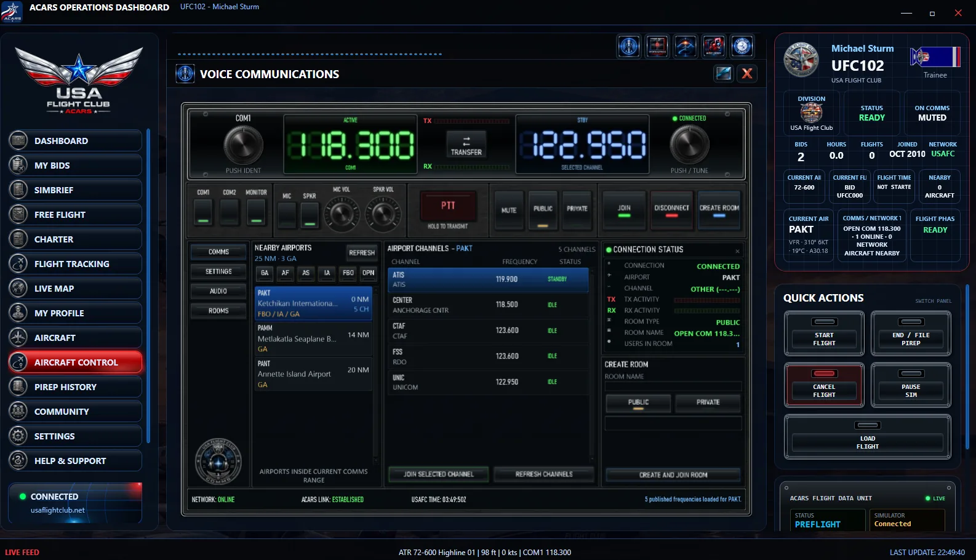Open the Workspace toolbar icon
Viewport: 976px width, 560px height.
tap(657, 46)
